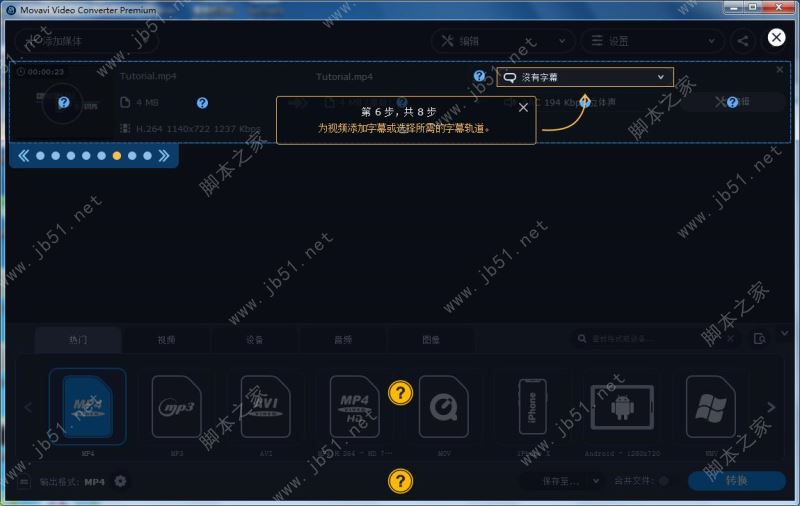Click the output format icon at bottom left
The width and height of the screenshot is (800, 506).
(x=24, y=482)
